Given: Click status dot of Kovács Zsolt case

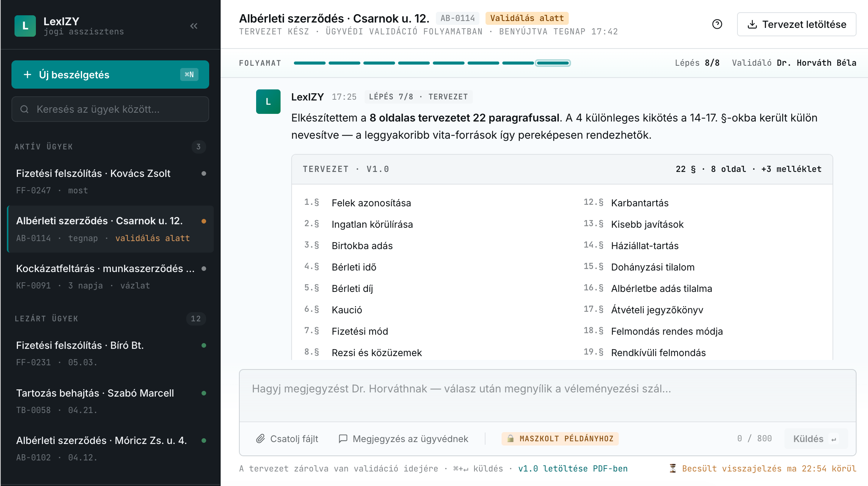Looking at the screenshot, I should click(204, 173).
